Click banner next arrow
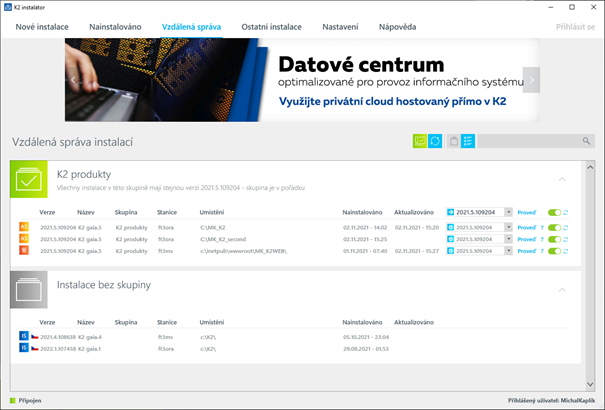The height and width of the screenshot is (410, 605). click(531, 80)
